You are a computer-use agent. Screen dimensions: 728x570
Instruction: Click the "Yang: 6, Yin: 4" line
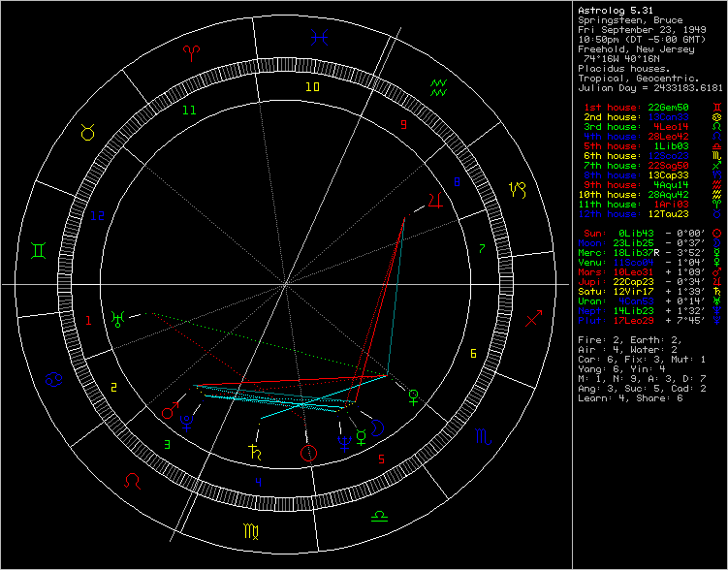621,369
